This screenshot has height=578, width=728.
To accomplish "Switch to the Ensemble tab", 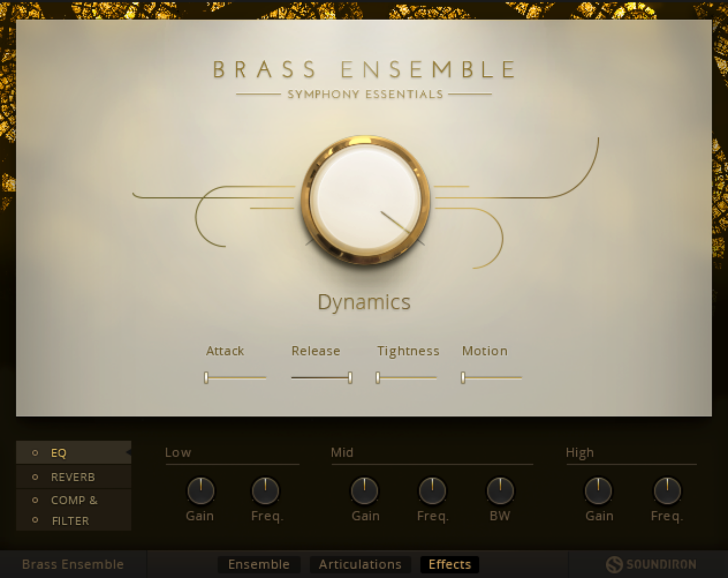I will coord(259,564).
